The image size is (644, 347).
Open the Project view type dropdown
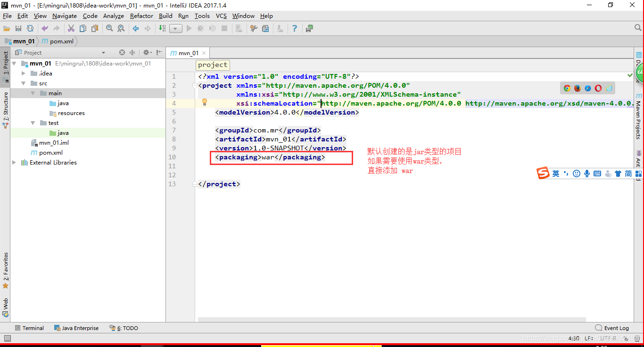click(x=104, y=53)
